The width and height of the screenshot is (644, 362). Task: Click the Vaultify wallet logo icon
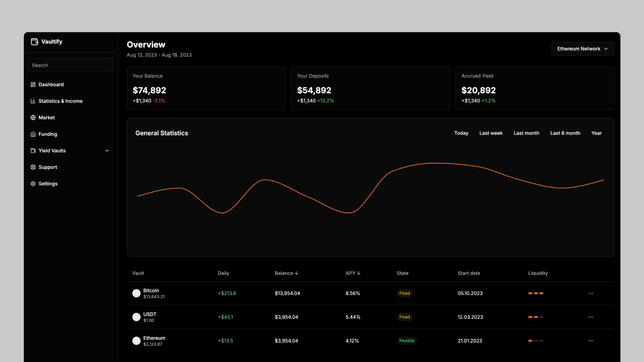(34, 42)
